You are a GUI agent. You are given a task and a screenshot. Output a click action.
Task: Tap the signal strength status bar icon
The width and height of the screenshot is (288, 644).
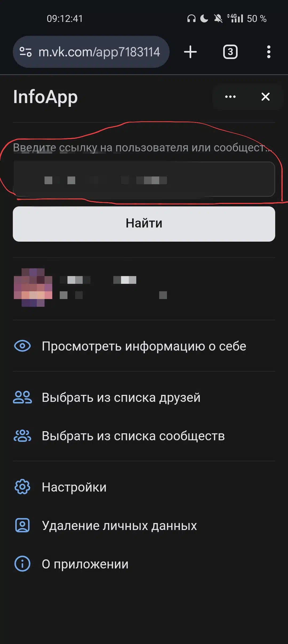pos(235,18)
